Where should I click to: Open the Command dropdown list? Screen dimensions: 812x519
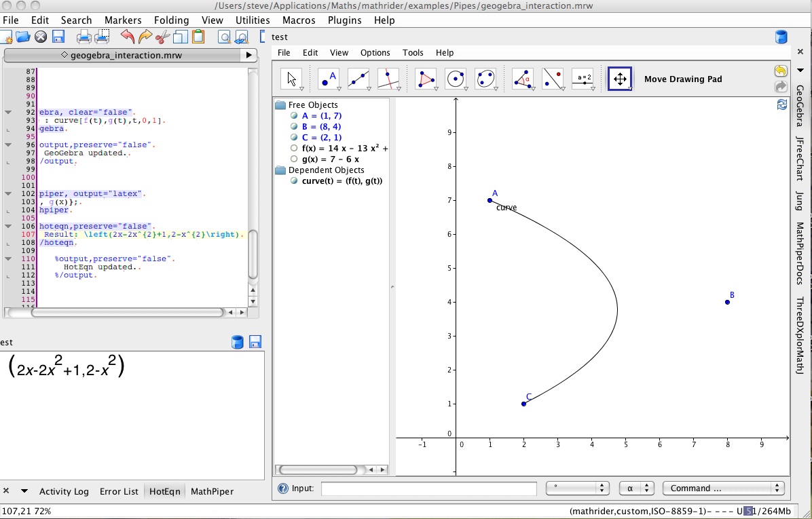[x=722, y=488]
